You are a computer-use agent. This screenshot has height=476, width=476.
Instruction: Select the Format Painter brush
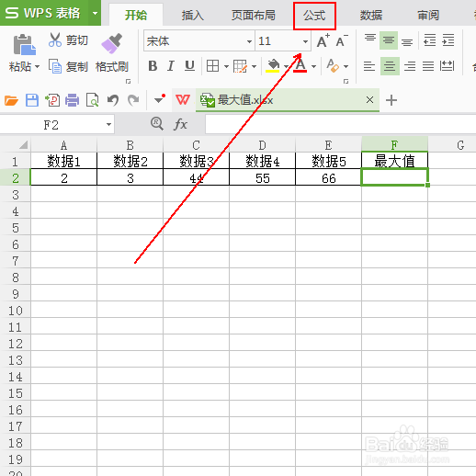point(111,43)
